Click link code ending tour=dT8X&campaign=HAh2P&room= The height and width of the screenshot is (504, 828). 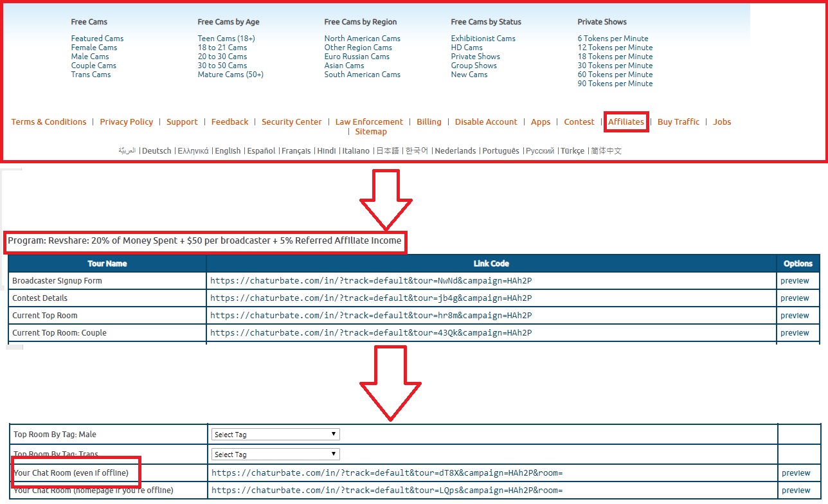[x=387, y=473]
